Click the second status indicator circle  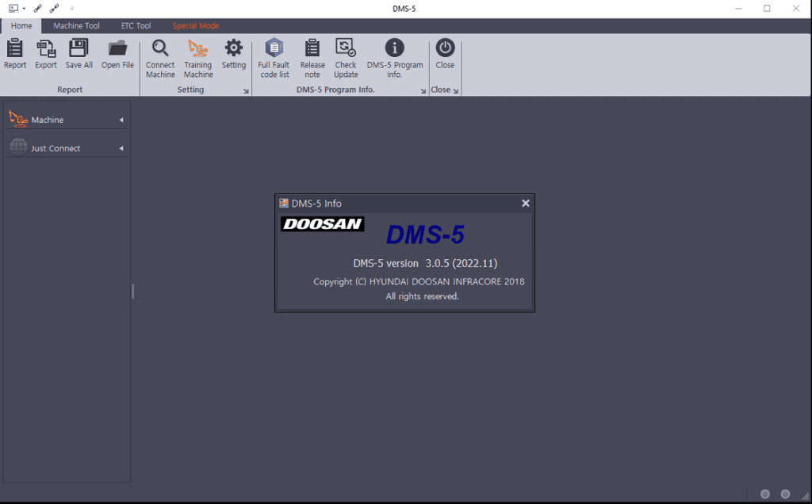(x=785, y=494)
